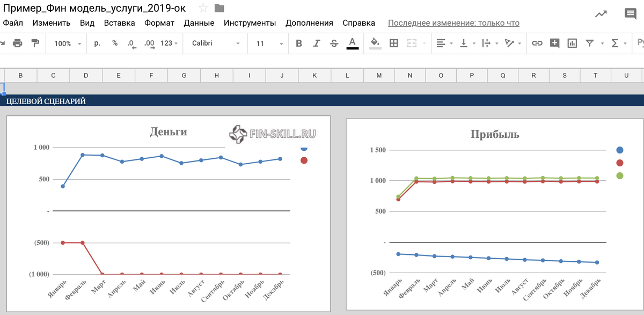Select column B header
The width and height of the screenshot is (644, 315).
tap(20, 76)
